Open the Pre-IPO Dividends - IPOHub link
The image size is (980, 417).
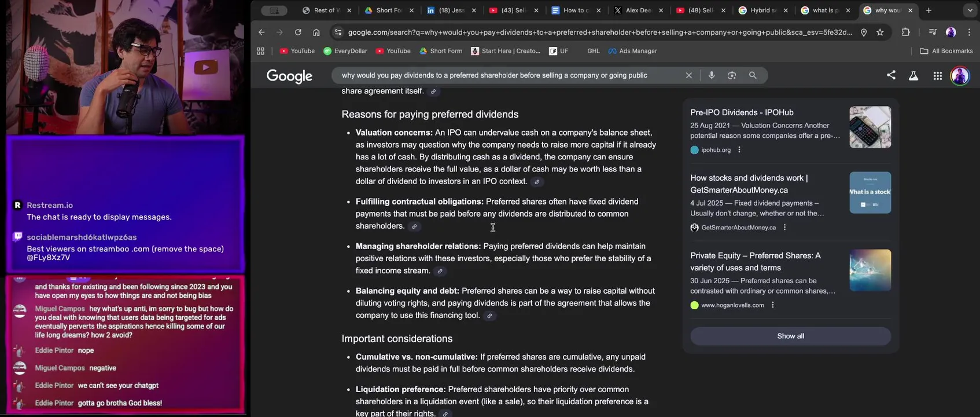(x=742, y=112)
